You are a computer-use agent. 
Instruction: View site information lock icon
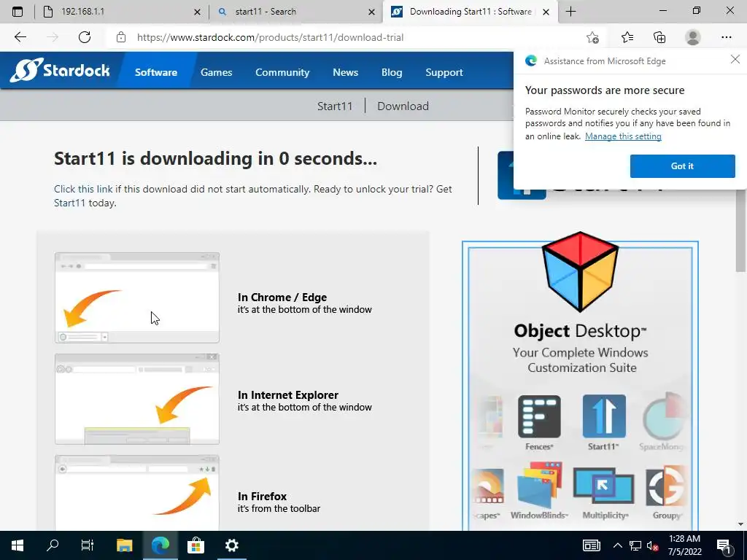121,37
